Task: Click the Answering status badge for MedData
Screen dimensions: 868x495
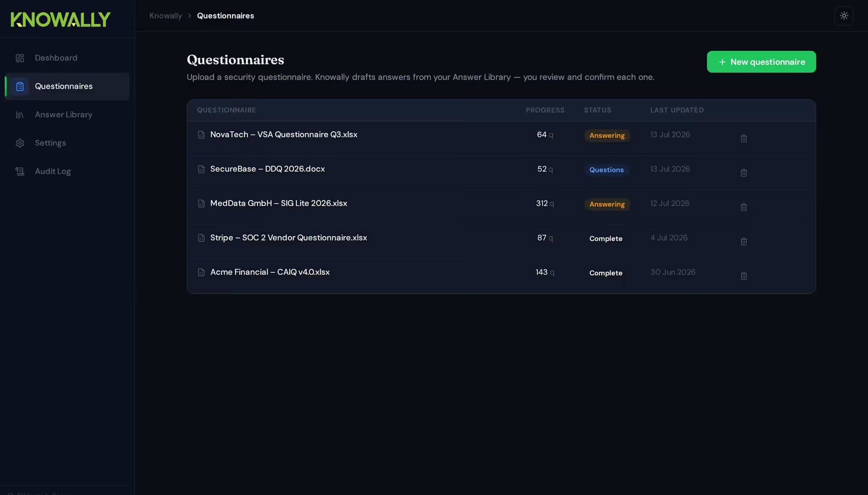Action: tap(607, 205)
